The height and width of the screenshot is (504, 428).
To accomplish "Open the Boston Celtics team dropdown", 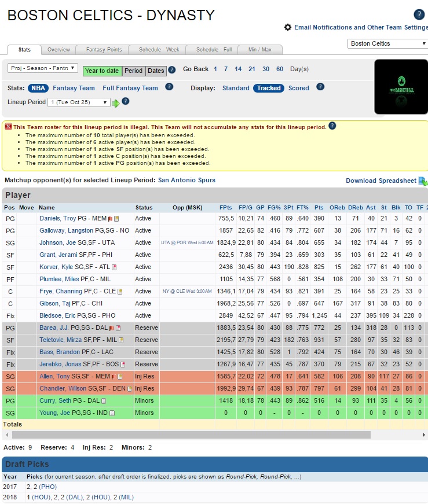I will pos(388,43).
